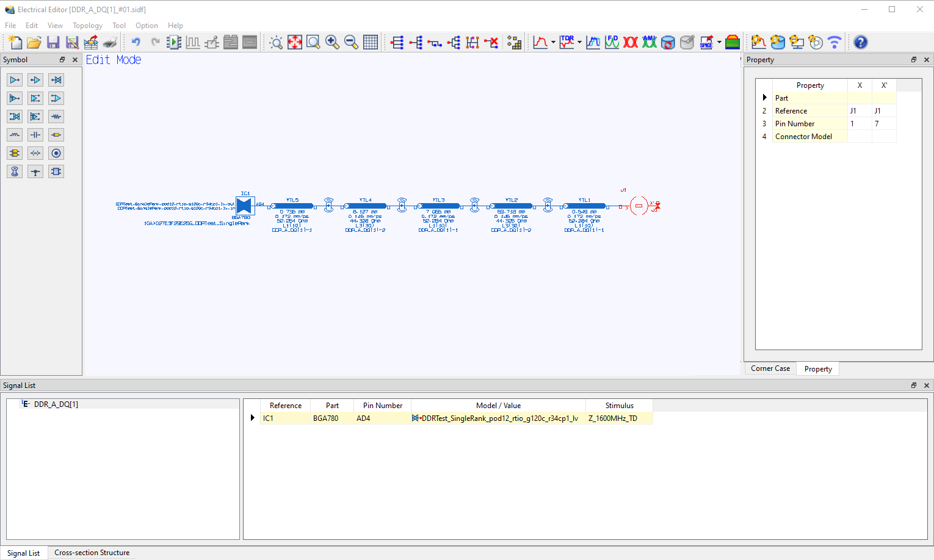Undock the Property panel
934x560 pixels.
pyautogui.click(x=913, y=59)
